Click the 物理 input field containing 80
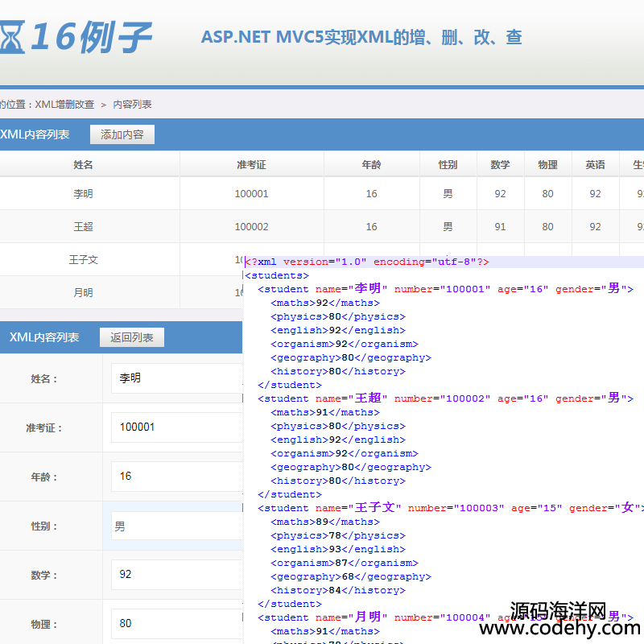This screenshot has width=644, height=644. pyautogui.click(x=177, y=623)
